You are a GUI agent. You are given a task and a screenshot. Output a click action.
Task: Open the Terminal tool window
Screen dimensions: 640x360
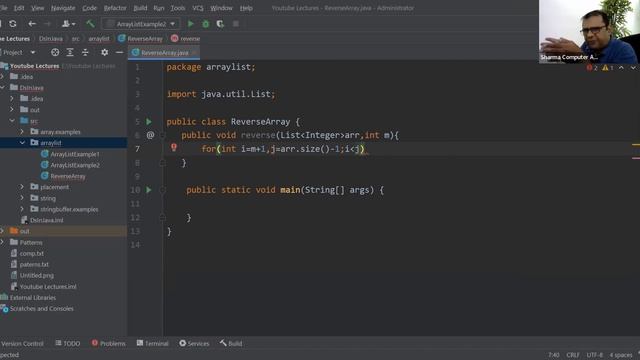pyautogui.click(x=152, y=344)
